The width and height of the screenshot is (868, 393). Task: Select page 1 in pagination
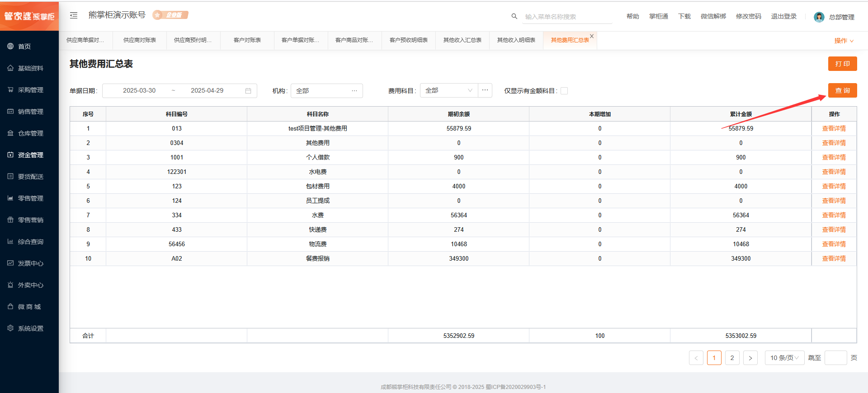(714, 358)
